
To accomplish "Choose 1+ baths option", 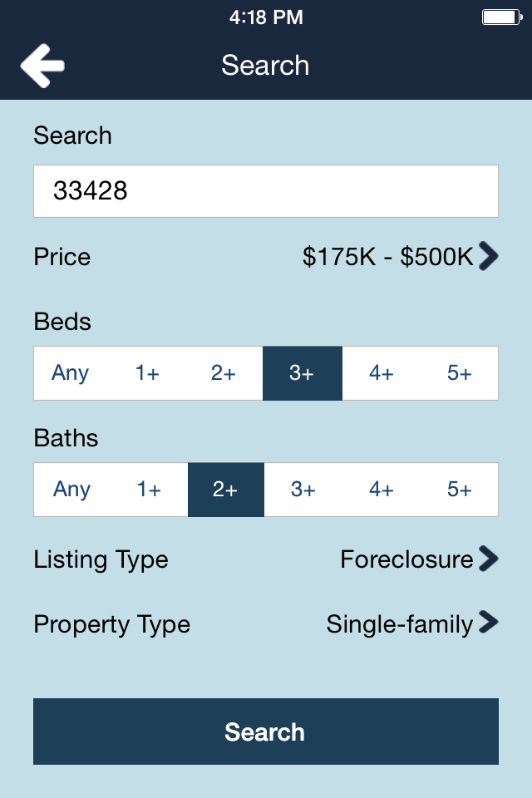I will pyautogui.click(x=149, y=490).
